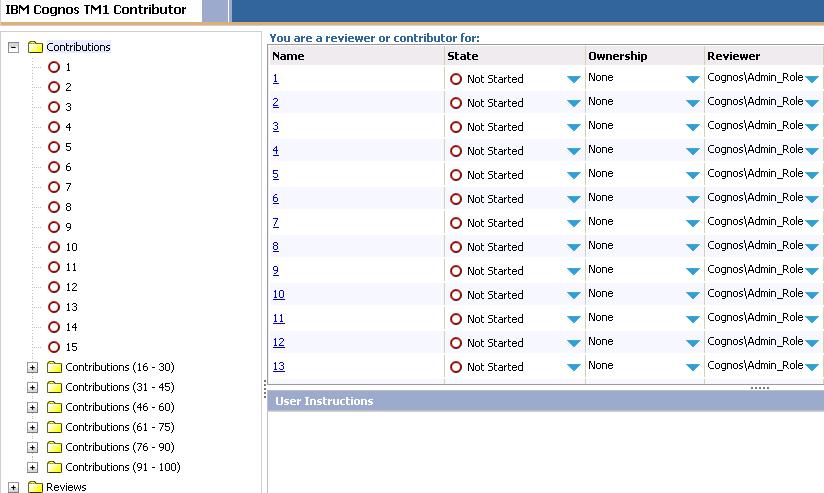
Task: Open Reviewer dropdown arrow for row 3
Action: point(812,127)
